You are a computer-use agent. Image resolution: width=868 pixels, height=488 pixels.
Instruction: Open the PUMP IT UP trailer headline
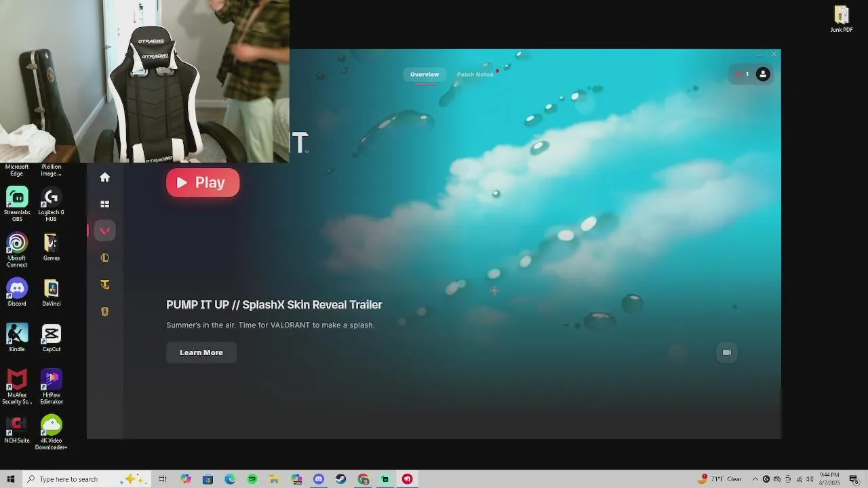click(x=274, y=305)
